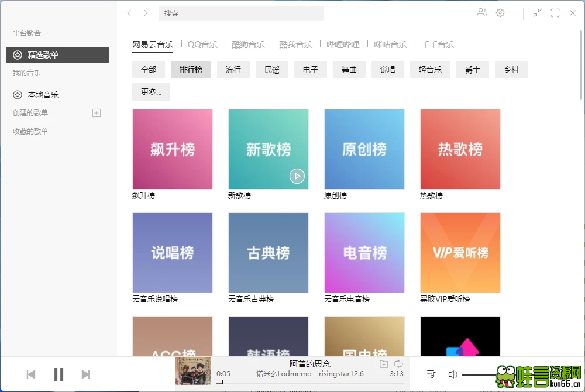
Task: Click the play overlay on 新歌榜 cover
Action: point(297,176)
